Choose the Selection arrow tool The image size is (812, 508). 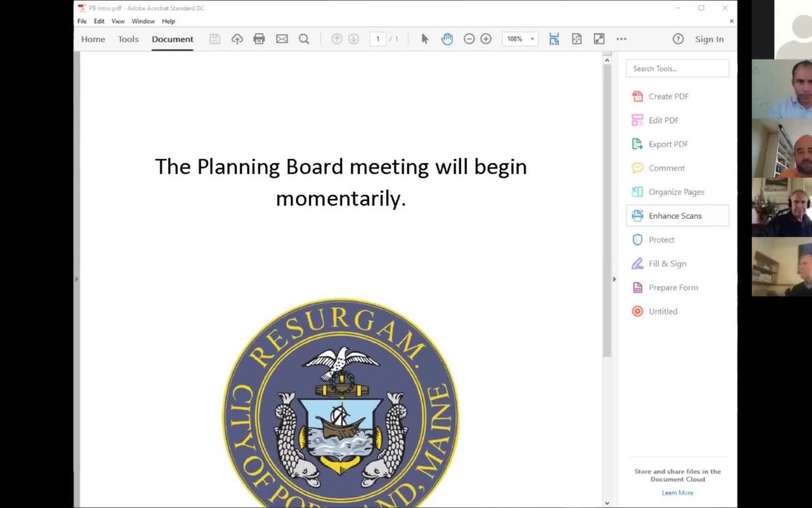(425, 39)
